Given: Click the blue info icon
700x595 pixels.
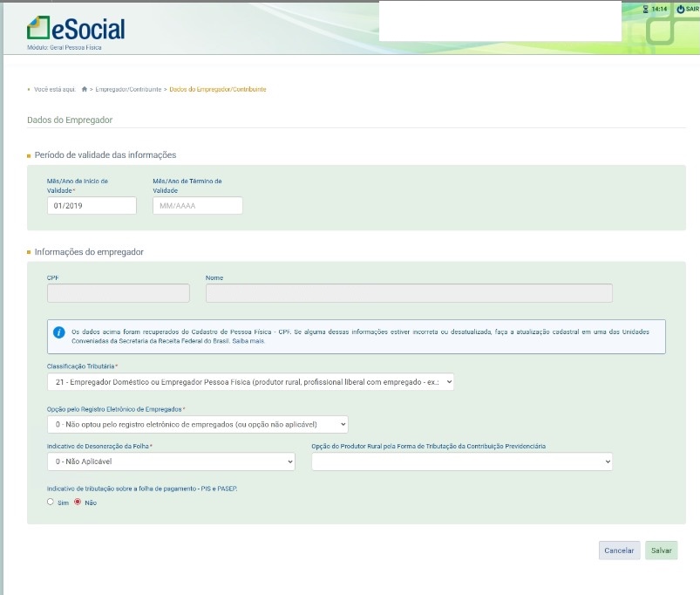Looking at the screenshot, I should click(x=59, y=332).
